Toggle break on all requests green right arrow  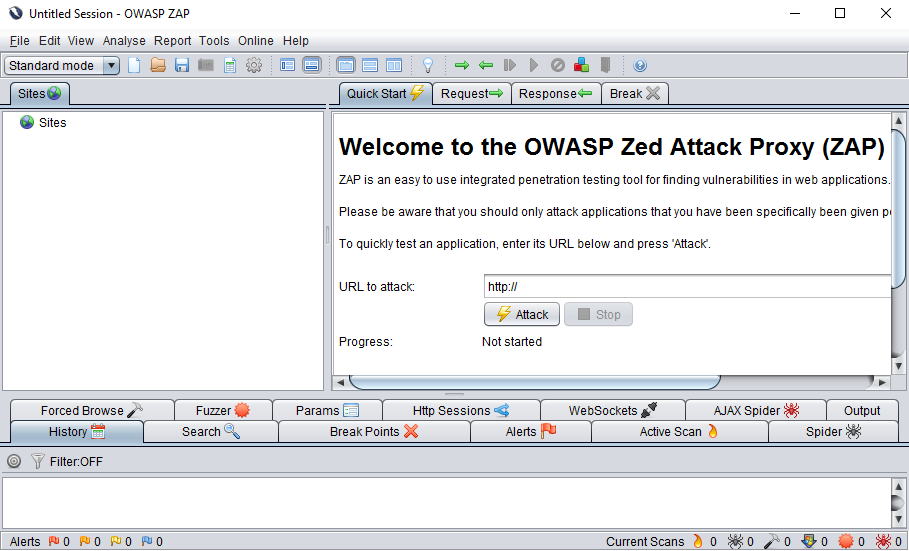[462, 65]
